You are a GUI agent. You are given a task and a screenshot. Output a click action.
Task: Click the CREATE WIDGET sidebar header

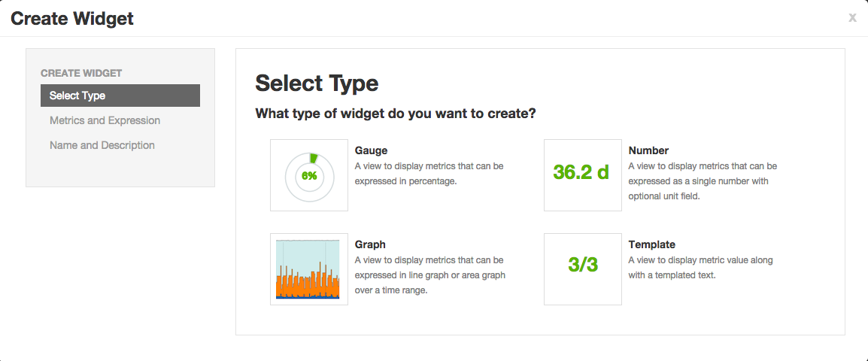click(x=81, y=73)
